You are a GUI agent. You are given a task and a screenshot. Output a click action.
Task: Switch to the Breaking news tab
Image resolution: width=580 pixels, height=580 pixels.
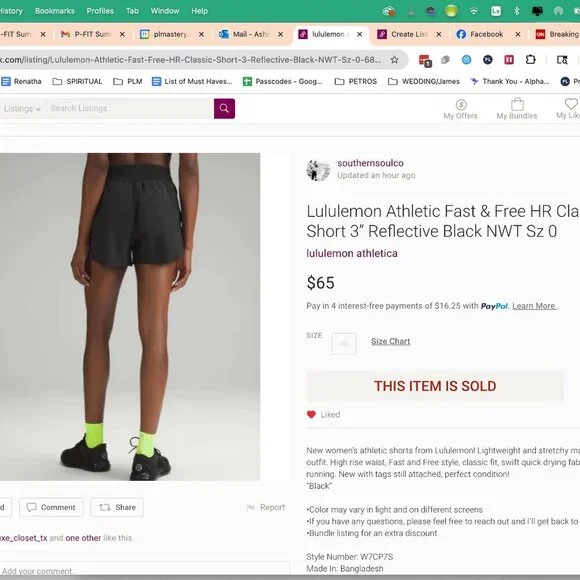[x=557, y=34]
